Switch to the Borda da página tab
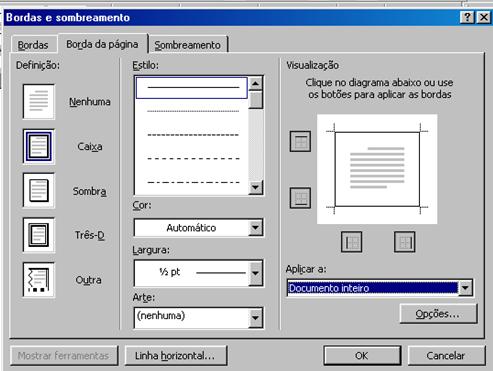This screenshot has width=493, height=371. [x=102, y=44]
